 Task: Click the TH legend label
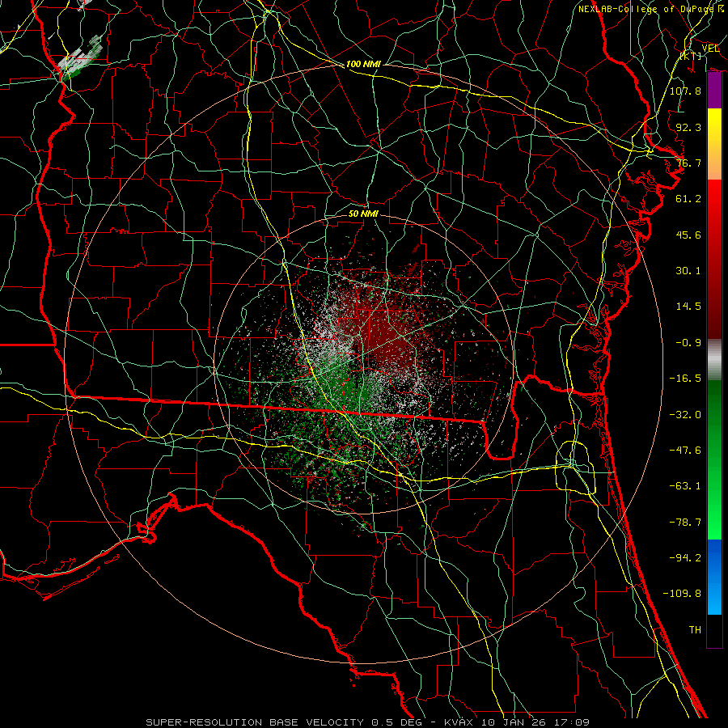[x=695, y=630]
